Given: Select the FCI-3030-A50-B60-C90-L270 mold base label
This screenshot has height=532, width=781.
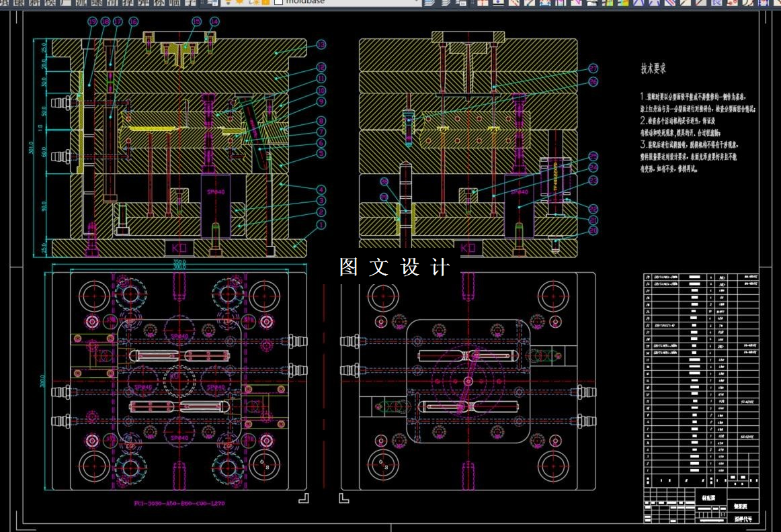Looking at the screenshot, I should pyautogui.click(x=179, y=503).
